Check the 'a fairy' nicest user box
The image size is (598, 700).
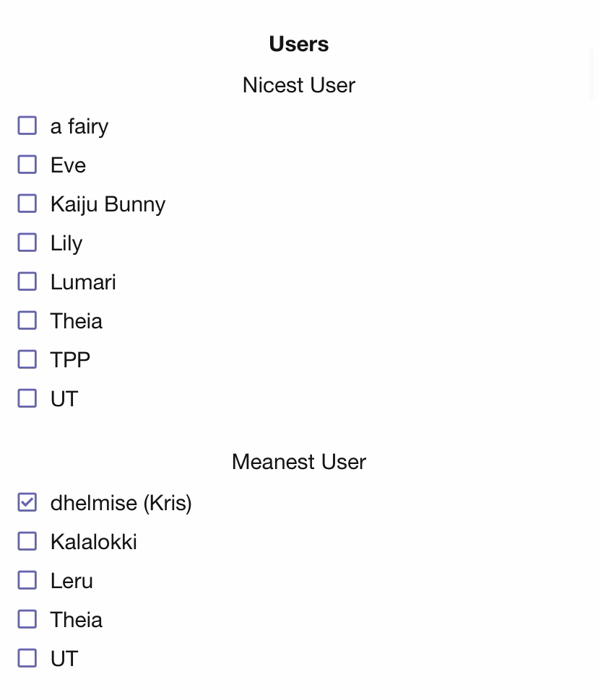coord(27,126)
